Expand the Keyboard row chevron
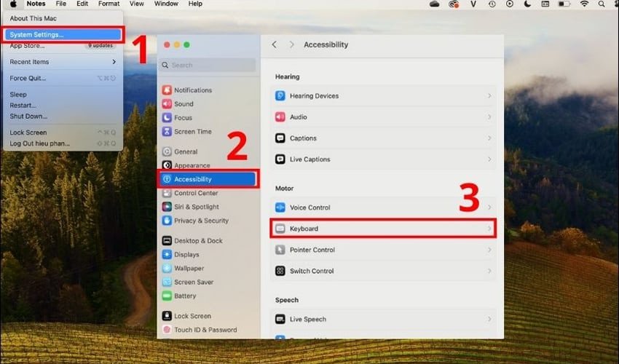This screenshot has height=364, width=619. coord(489,229)
